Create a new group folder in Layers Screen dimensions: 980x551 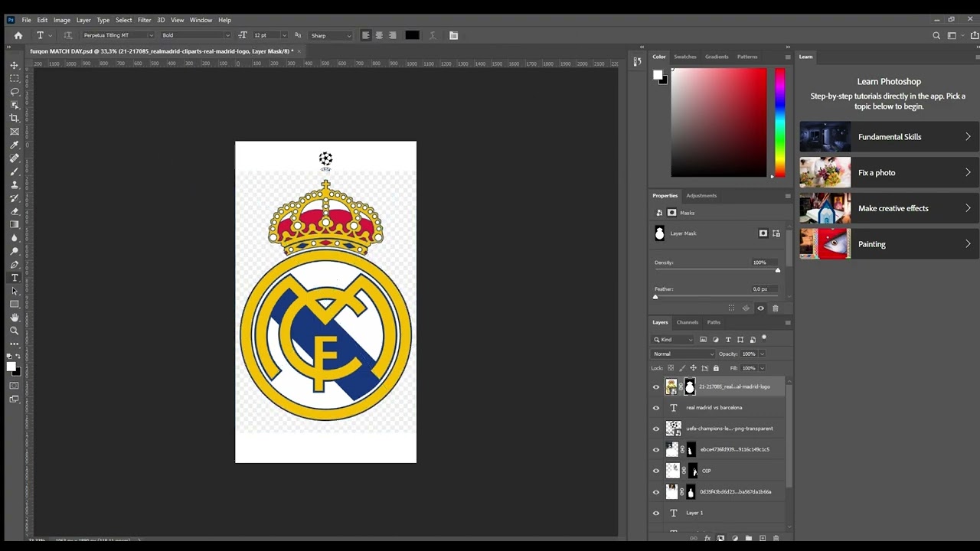(748, 538)
